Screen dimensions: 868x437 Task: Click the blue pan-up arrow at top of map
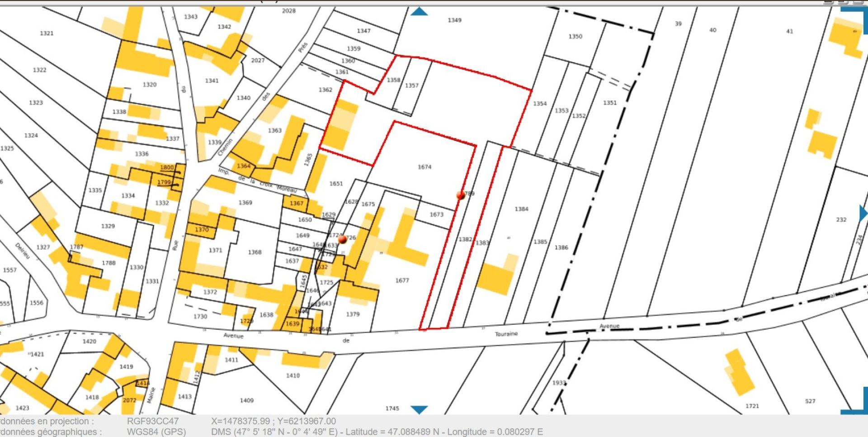tap(419, 12)
